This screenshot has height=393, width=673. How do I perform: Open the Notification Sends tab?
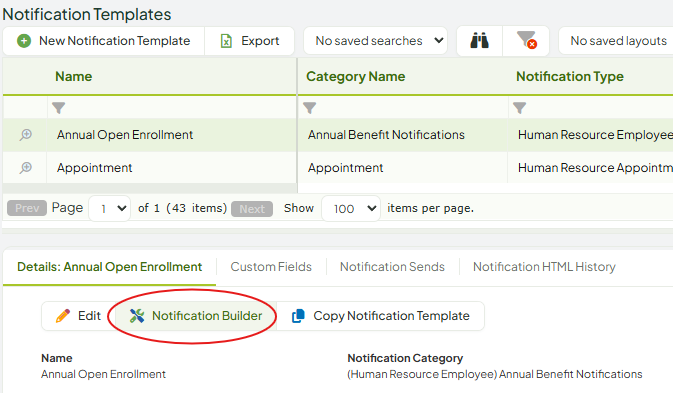(x=392, y=267)
